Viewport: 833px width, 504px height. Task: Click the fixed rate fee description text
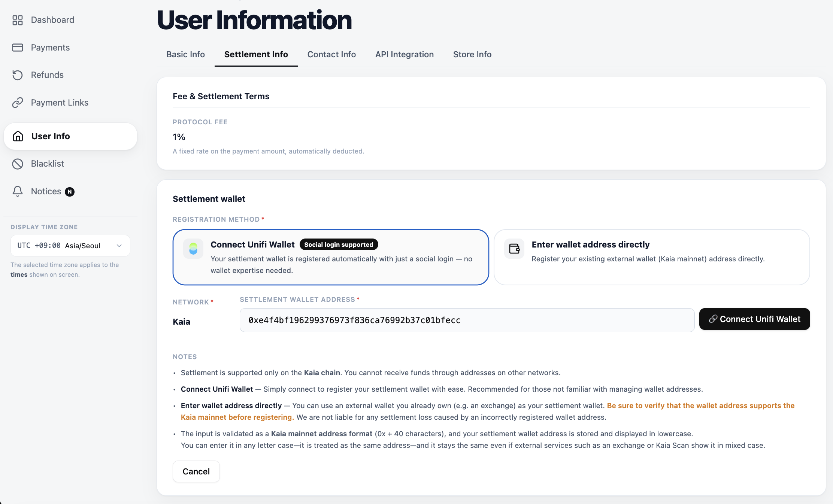coord(269,151)
